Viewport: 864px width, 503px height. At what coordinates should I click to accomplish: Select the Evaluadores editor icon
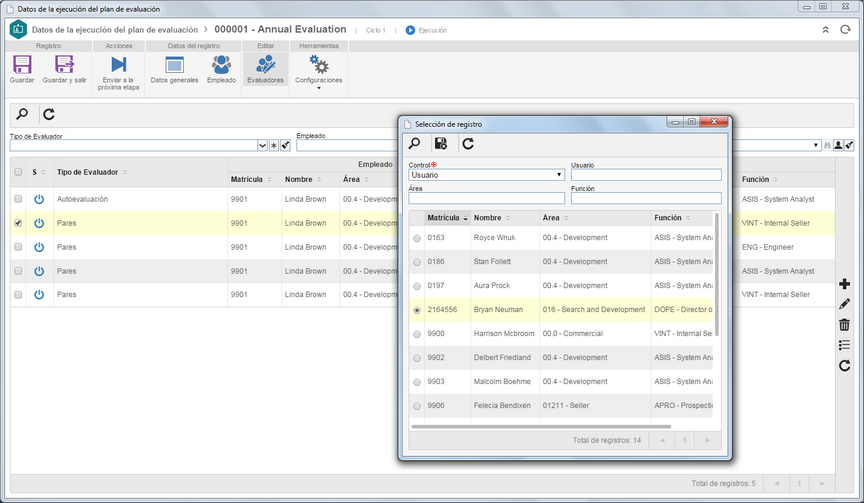tap(266, 64)
